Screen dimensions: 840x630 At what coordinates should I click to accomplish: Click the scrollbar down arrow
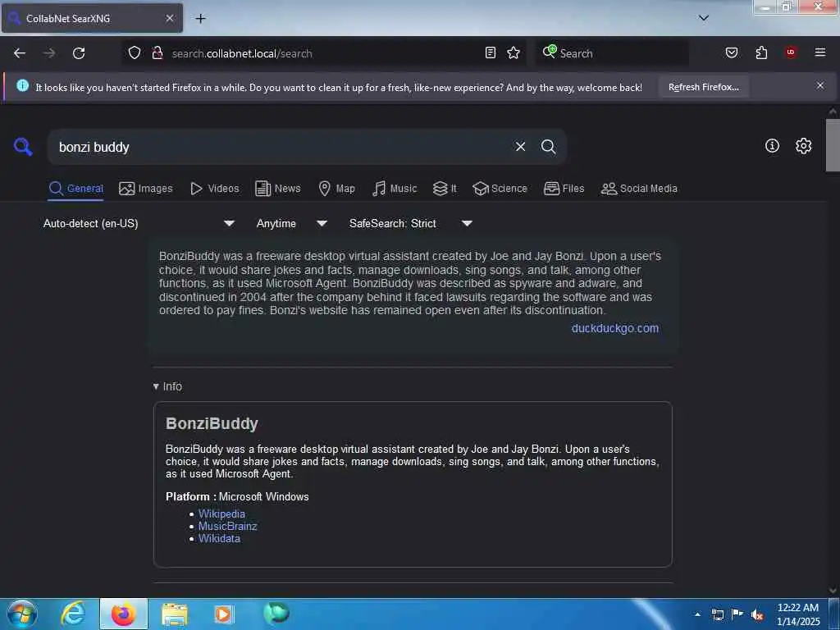[x=833, y=591]
